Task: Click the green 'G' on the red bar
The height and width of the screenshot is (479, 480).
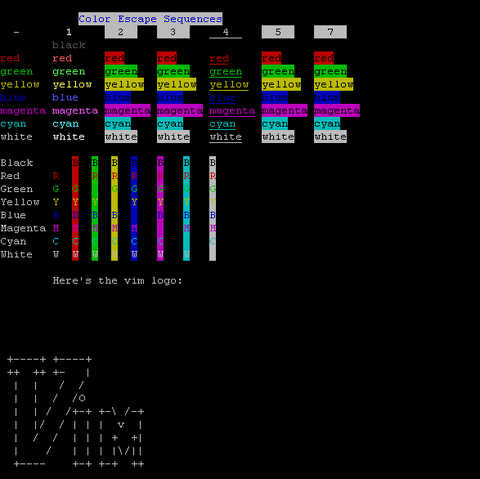Action: point(75,189)
